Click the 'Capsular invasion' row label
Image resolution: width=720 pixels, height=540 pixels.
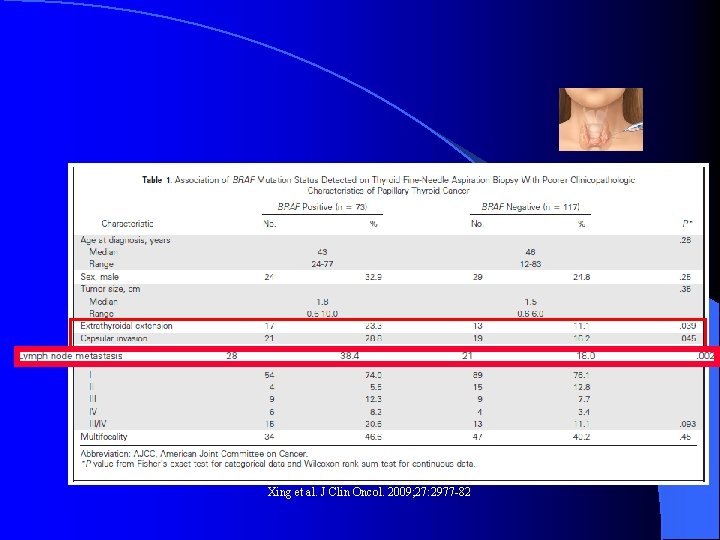click(114, 338)
